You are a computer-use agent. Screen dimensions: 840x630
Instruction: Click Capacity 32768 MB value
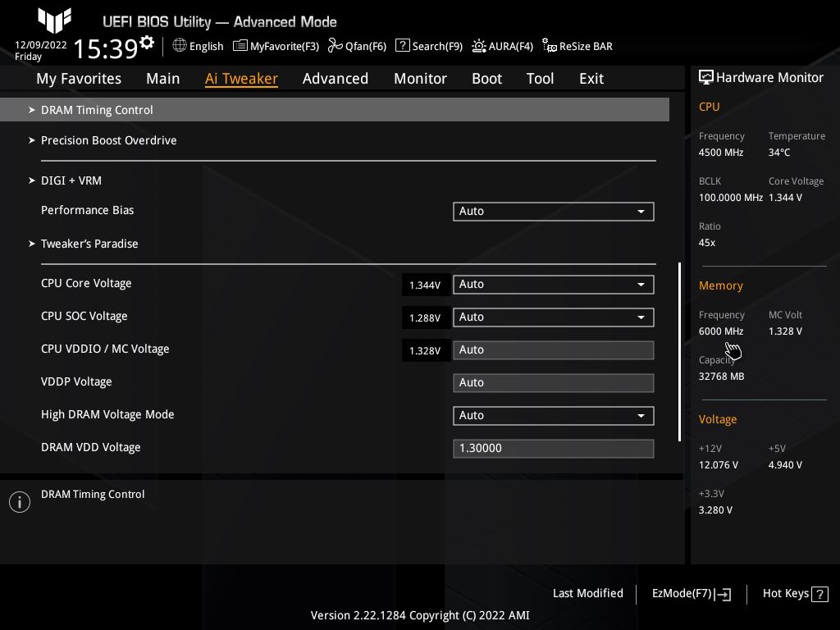pyautogui.click(x=721, y=376)
